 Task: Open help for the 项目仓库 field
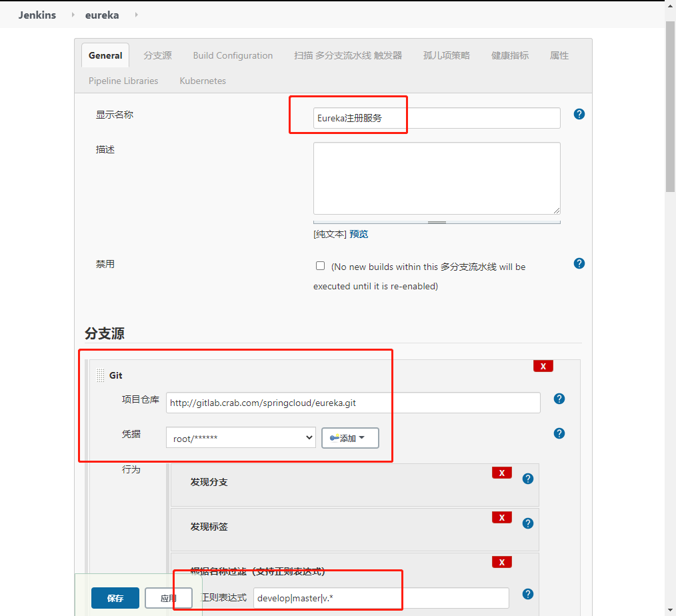559,399
